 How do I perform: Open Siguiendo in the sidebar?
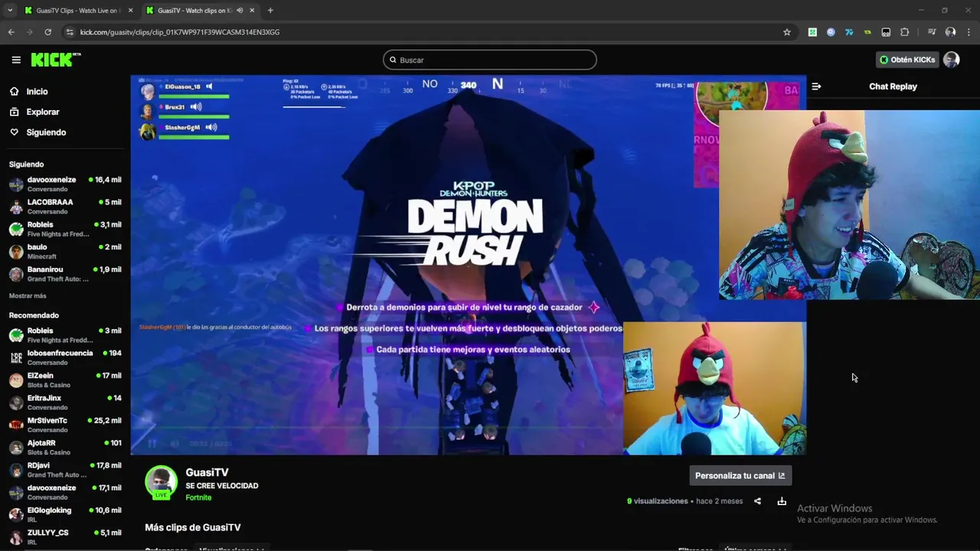[x=46, y=132]
